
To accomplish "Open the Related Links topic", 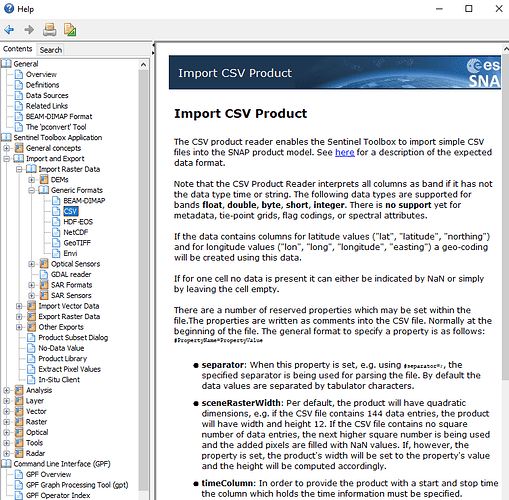I will tap(47, 106).
